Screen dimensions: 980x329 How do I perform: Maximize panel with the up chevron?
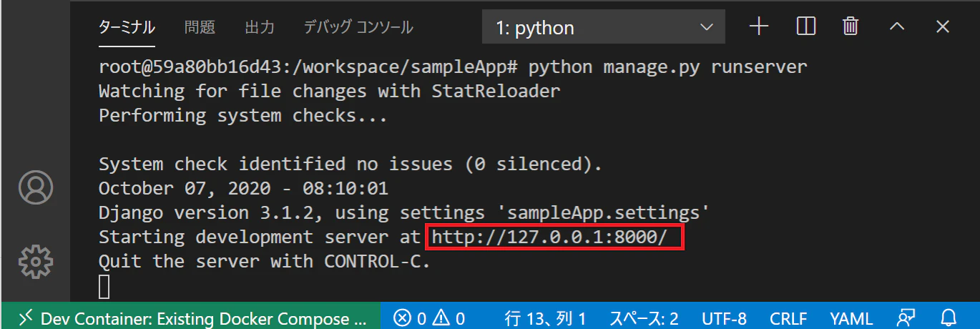[896, 27]
